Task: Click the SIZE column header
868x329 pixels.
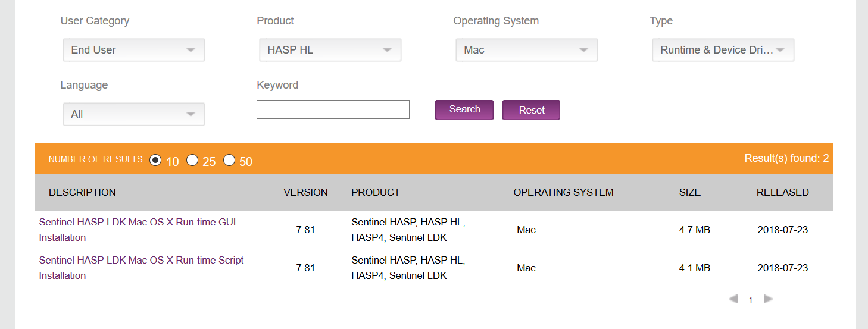Action: pyautogui.click(x=689, y=192)
